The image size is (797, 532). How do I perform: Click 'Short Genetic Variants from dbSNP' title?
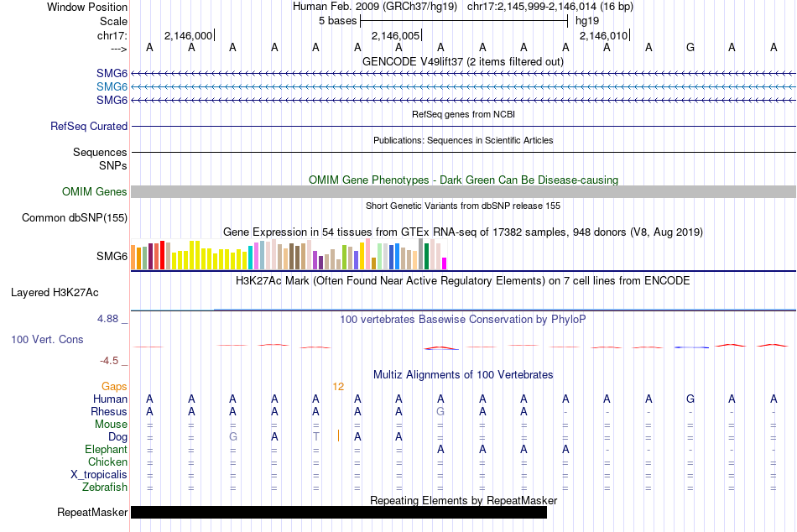(x=463, y=206)
